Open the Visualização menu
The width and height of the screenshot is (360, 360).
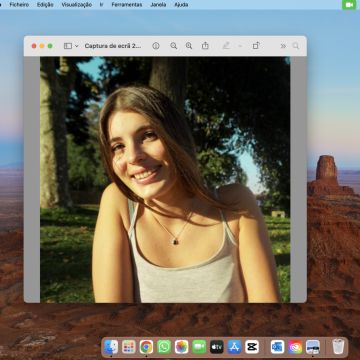[77, 5]
